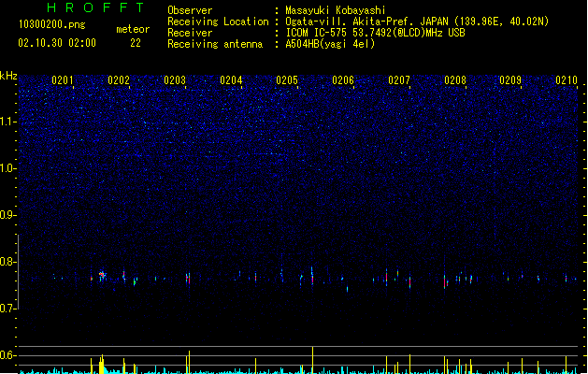Click time marker 0207
Viewport: 588px width, 374px height.
pyautogui.click(x=399, y=80)
